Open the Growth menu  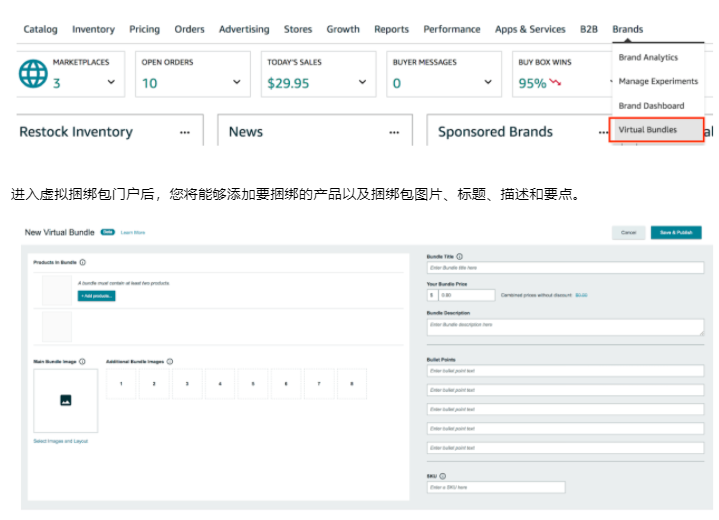tap(343, 29)
